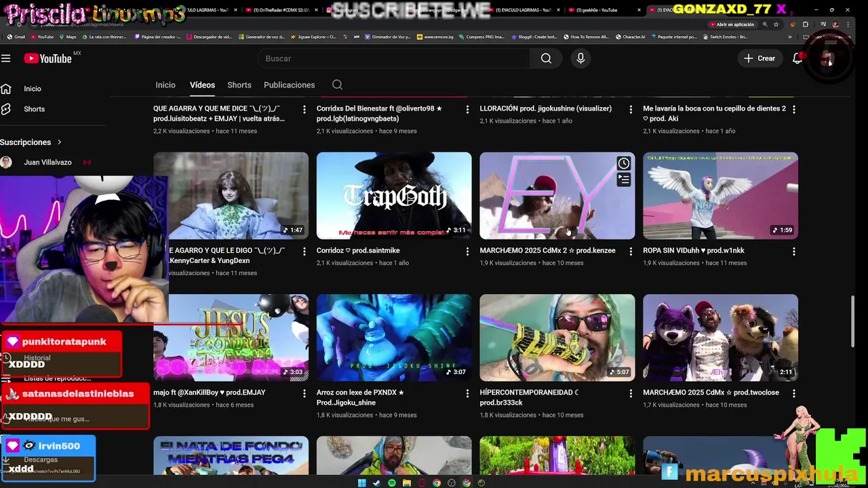The image size is (868, 488).
Task: Open the notifications bell
Action: (x=797, y=58)
